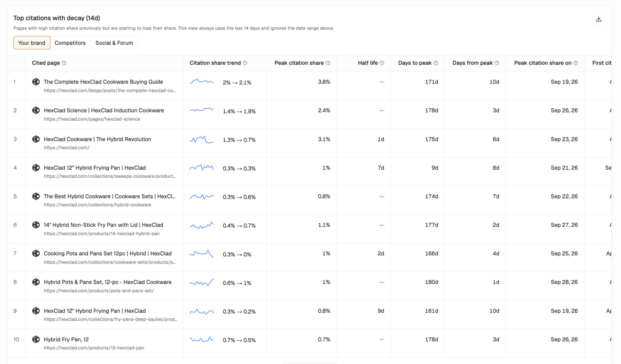Select the Your brand tab
Image resolution: width=621 pixels, height=364 pixels.
pyautogui.click(x=32, y=43)
